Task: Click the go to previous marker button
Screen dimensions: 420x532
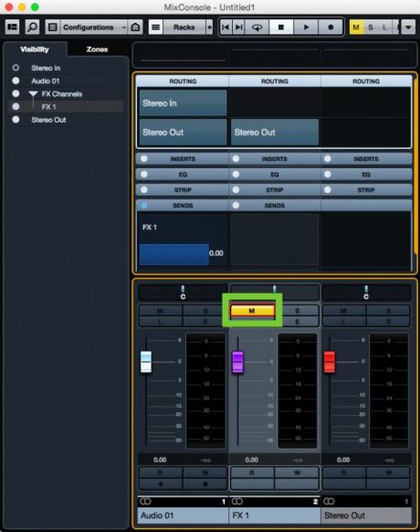Action: [x=226, y=27]
